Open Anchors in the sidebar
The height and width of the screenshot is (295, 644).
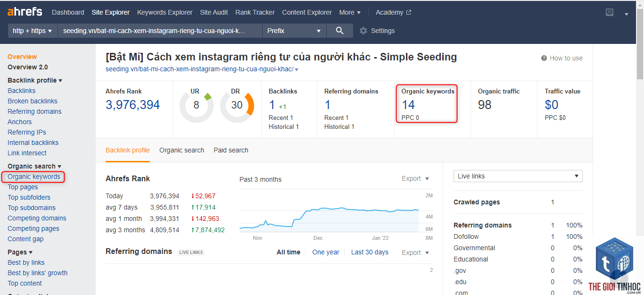(20, 122)
